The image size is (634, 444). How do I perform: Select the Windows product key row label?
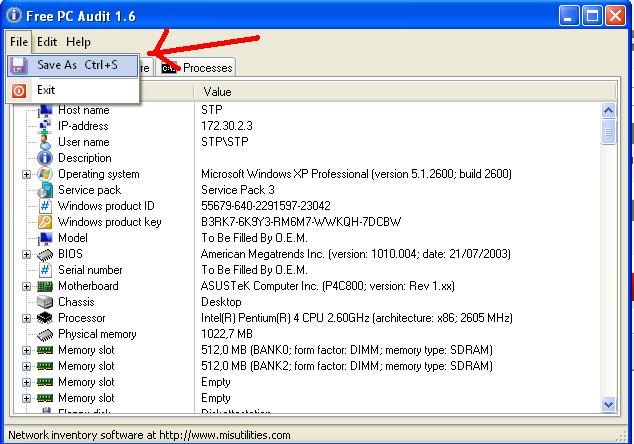tap(110, 222)
